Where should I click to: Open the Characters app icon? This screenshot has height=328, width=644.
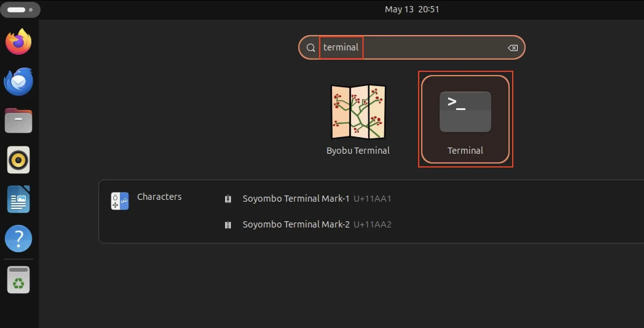[120, 200]
